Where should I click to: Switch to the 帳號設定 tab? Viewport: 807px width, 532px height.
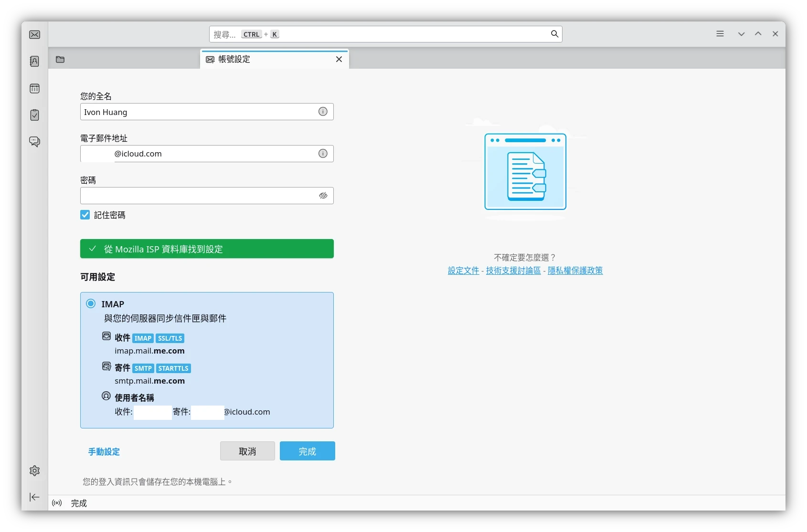(233, 59)
